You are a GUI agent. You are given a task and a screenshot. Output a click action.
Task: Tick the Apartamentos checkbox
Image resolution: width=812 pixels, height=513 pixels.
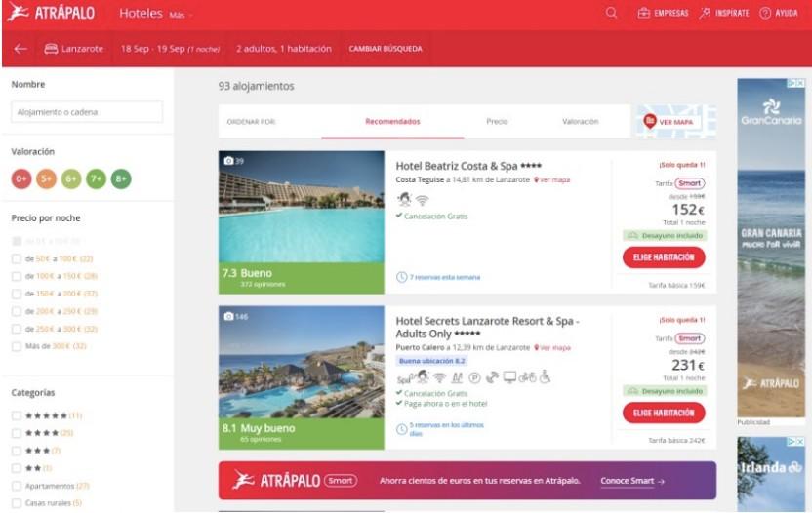[x=17, y=486]
